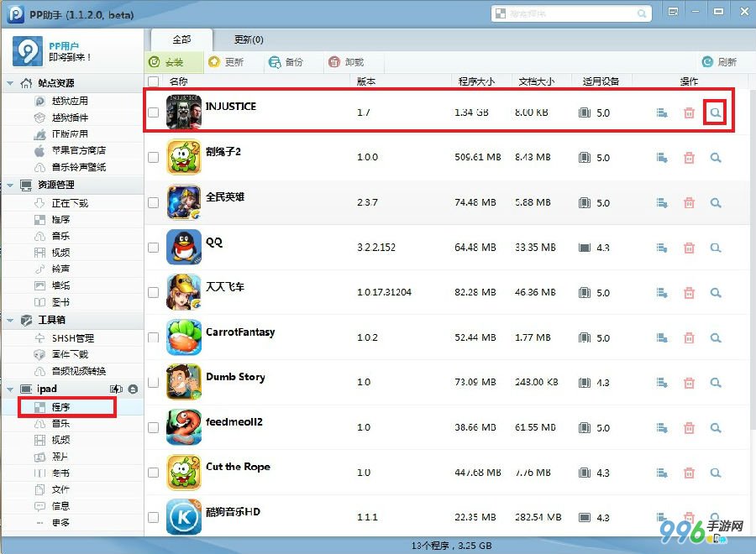Switch to the 全部 tab
The width and height of the screenshot is (756, 554).
(181, 39)
